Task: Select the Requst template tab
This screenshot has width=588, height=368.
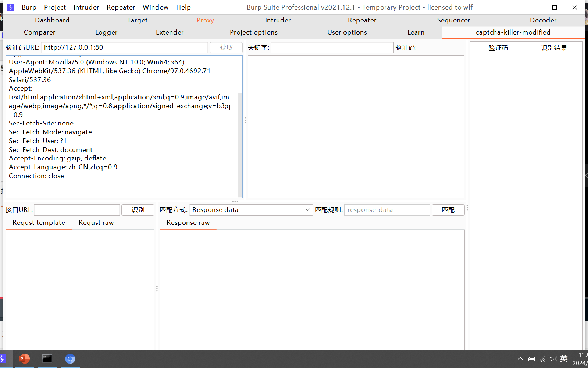Action: pyautogui.click(x=39, y=223)
